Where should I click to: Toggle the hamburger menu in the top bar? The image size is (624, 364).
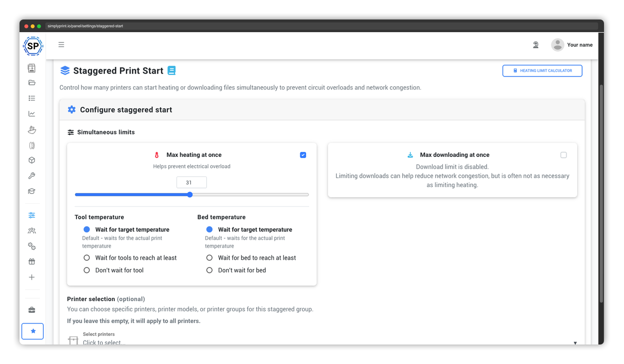(x=61, y=45)
